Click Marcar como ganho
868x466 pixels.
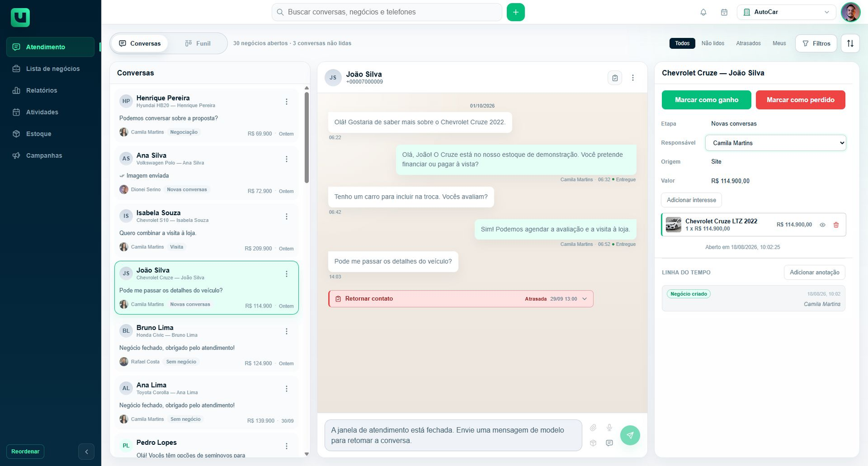(706, 100)
